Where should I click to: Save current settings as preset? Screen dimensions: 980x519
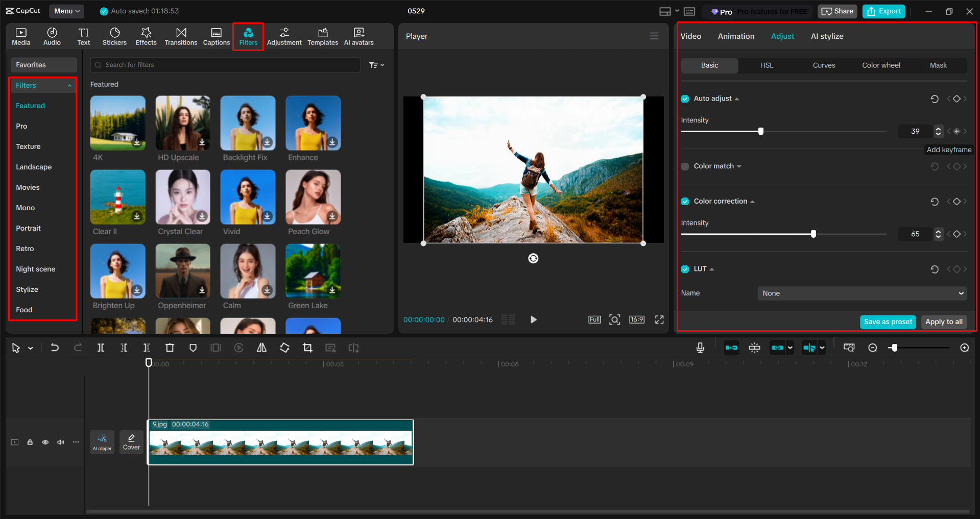[888, 322]
